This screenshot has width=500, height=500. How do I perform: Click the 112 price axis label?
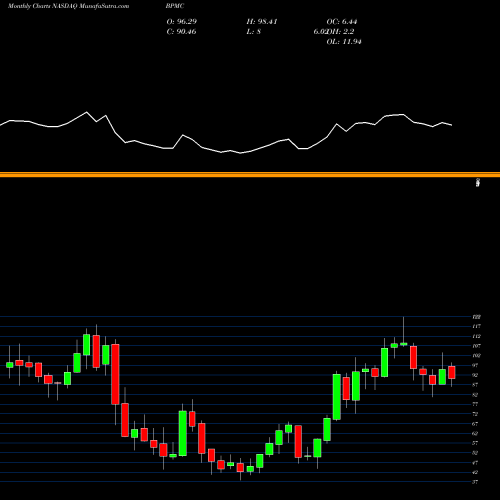(x=476, y=336)
